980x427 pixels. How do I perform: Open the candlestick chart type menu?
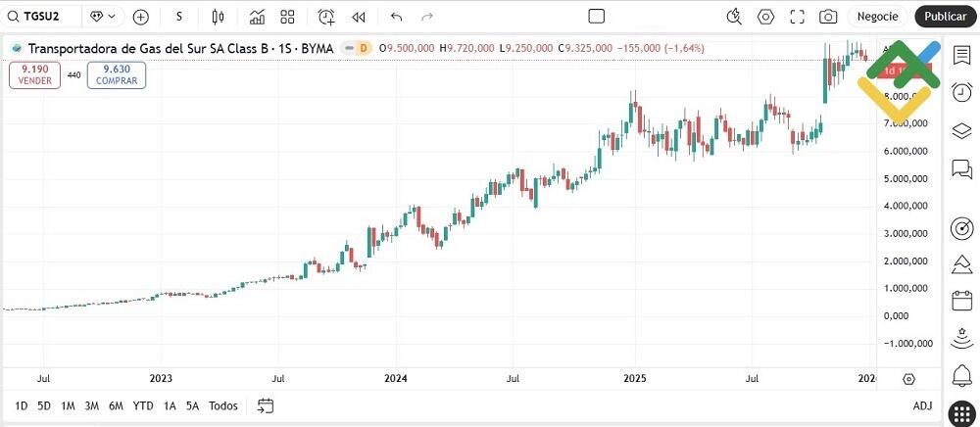(218, 17)
